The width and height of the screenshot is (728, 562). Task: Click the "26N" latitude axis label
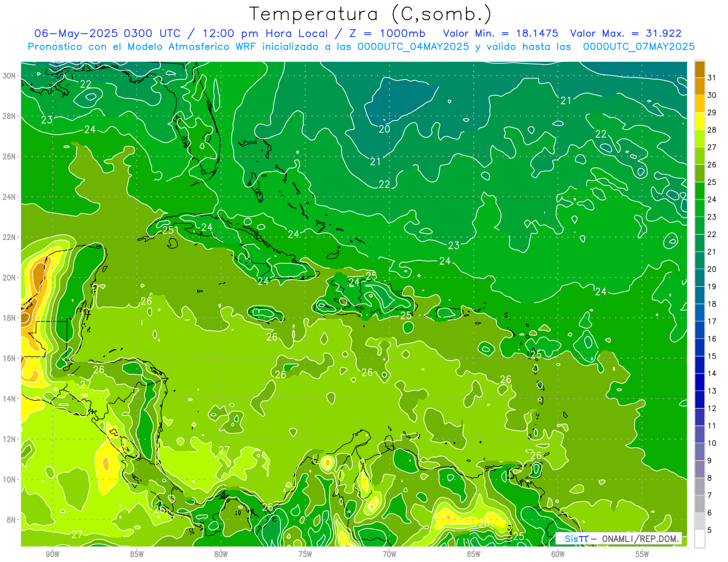[x=8, y=156]
